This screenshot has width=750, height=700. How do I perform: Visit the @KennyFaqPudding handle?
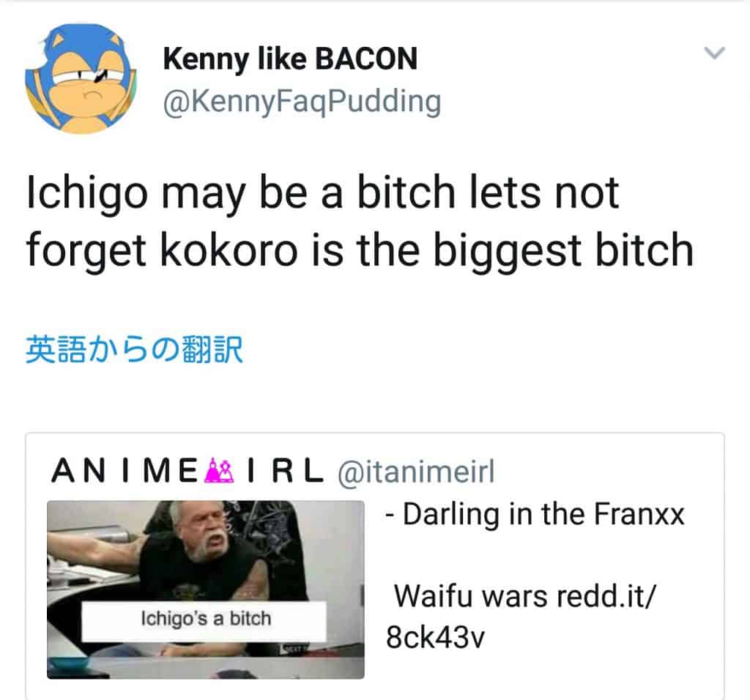click(x=302, y=101)
